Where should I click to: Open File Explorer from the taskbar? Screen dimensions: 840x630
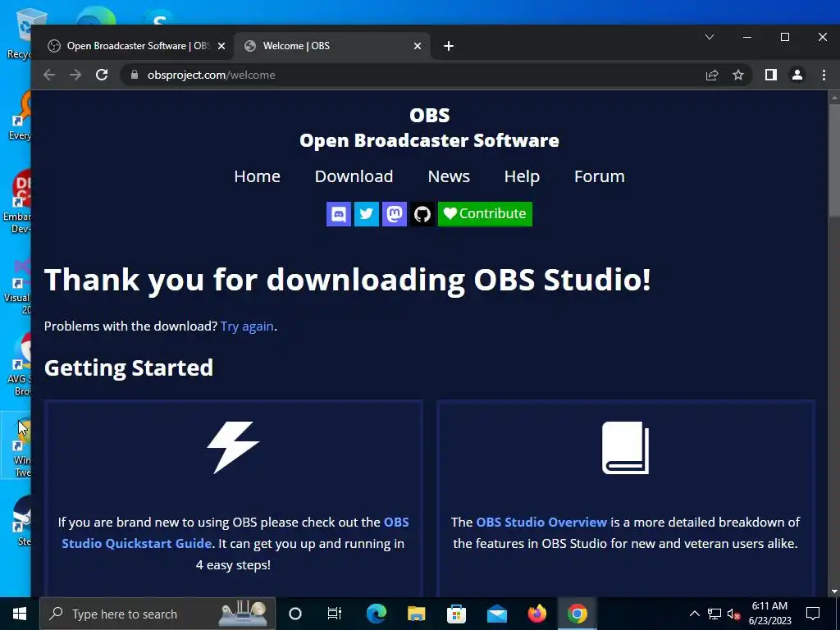click(x=416, y=614)
